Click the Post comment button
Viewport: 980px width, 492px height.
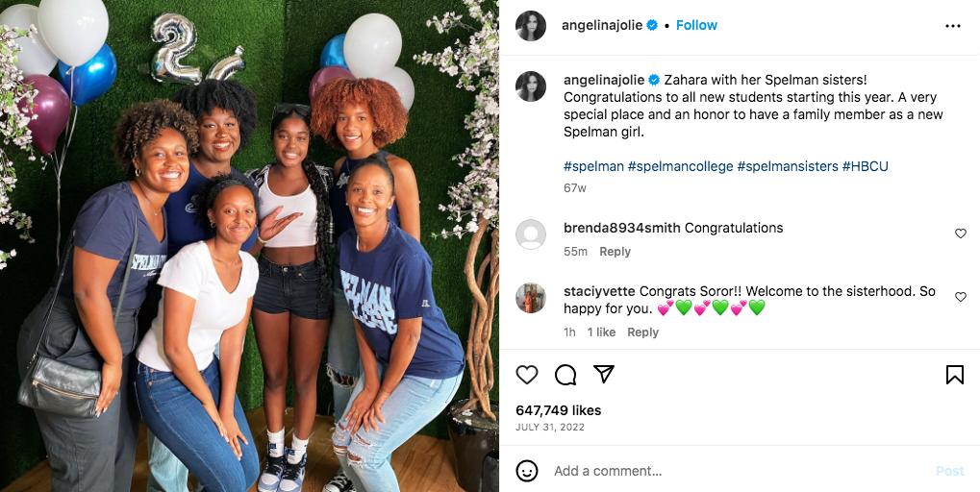(949, 471)
